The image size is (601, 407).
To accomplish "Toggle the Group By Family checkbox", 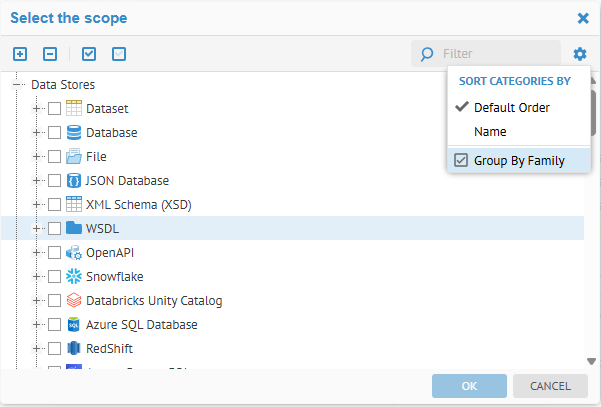I will click(461, 160).
